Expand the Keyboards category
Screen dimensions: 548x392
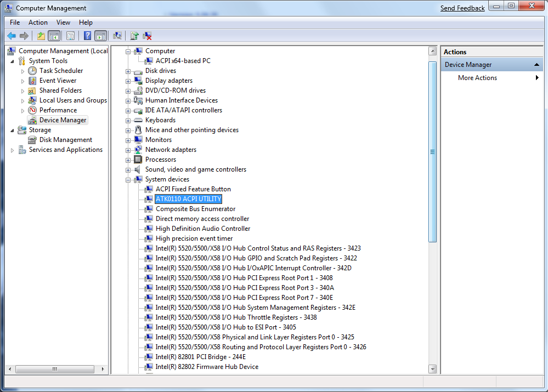click(x=128, y=121)
